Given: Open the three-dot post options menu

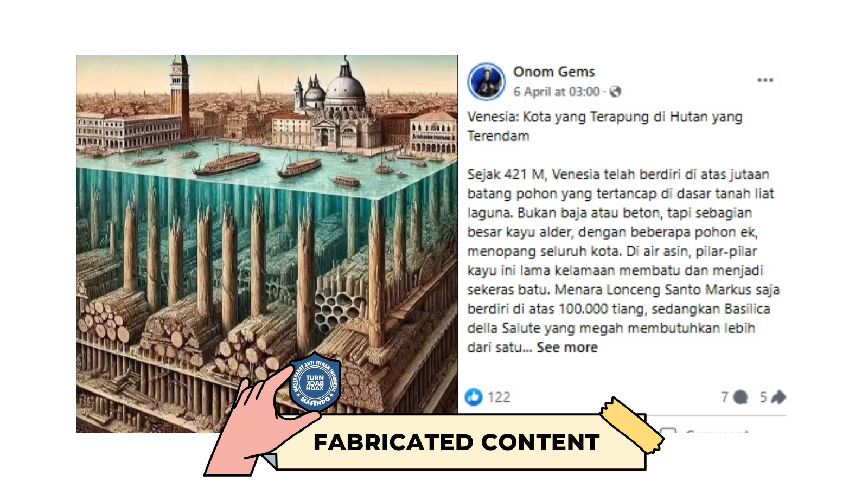Looking at the screenshot, I should 765,80.
